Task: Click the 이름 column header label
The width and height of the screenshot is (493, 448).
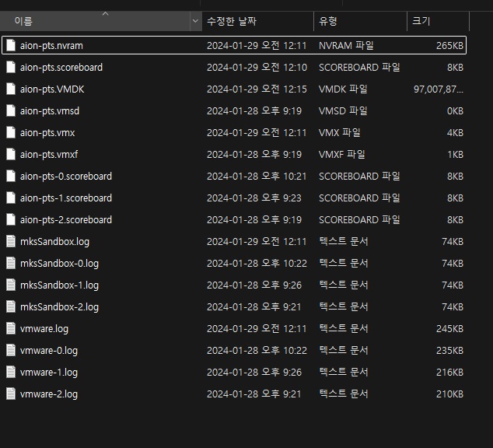Action: point(23,22)
